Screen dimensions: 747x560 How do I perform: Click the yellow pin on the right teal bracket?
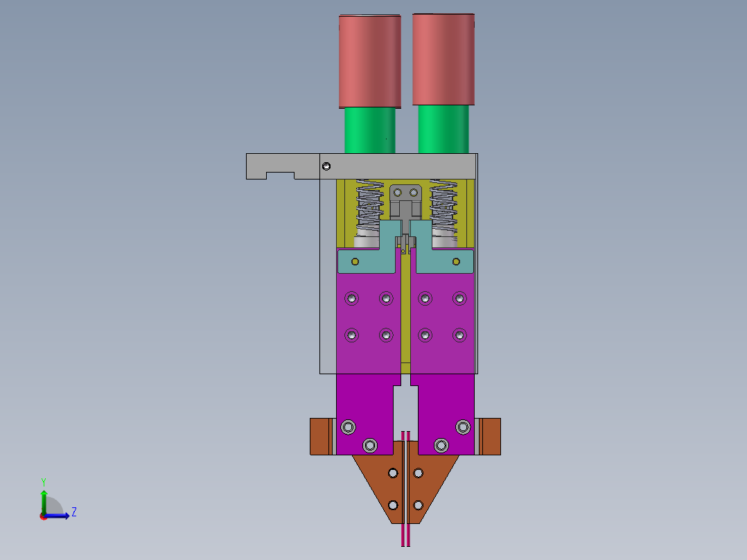(456, 262)
